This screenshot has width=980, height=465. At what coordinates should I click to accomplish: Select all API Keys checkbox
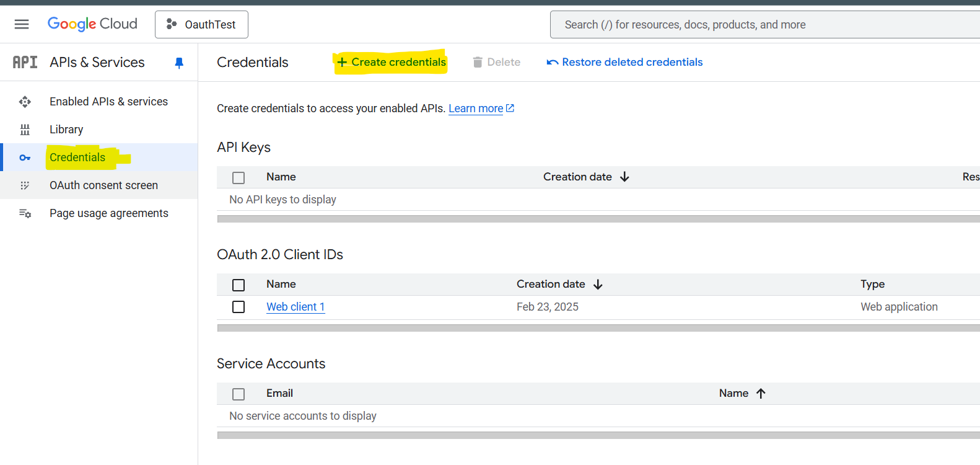(x=238, y=178)
